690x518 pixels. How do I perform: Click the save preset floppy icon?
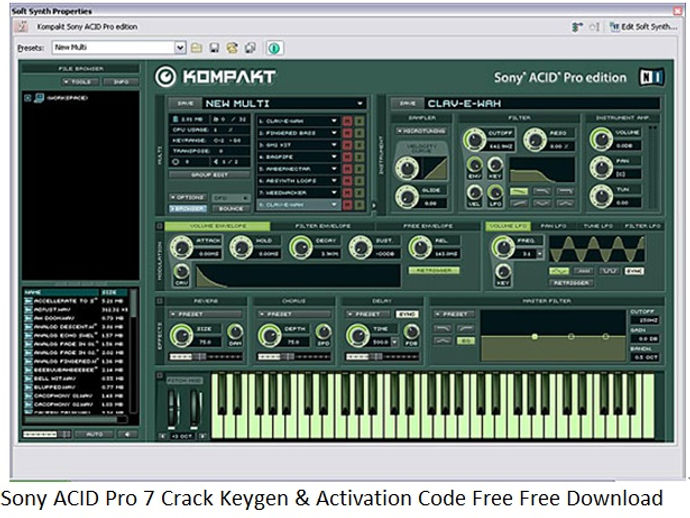click(214, 48)
